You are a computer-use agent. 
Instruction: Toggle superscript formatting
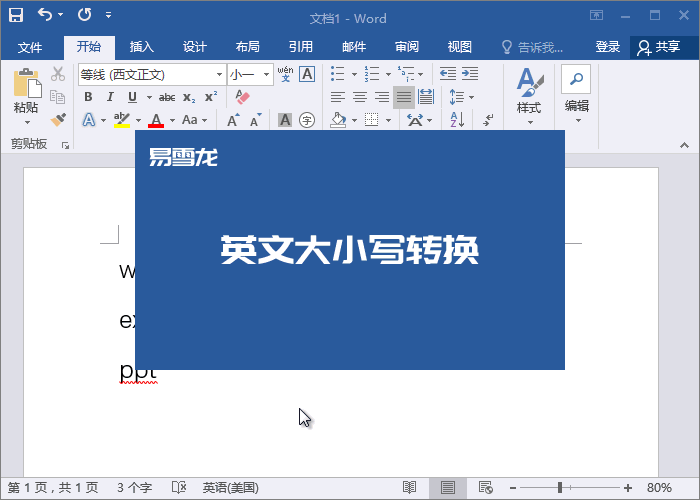[211, 97]
